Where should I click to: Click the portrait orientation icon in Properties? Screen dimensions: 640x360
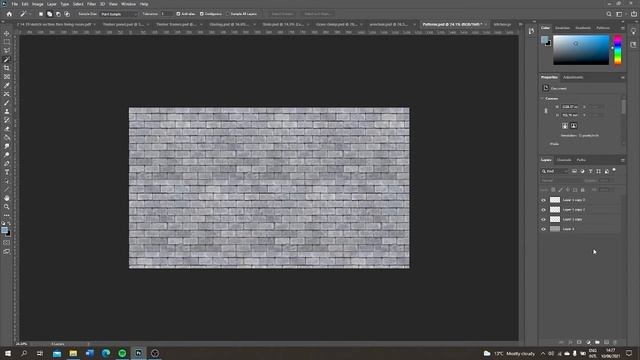tap(565, 126)
